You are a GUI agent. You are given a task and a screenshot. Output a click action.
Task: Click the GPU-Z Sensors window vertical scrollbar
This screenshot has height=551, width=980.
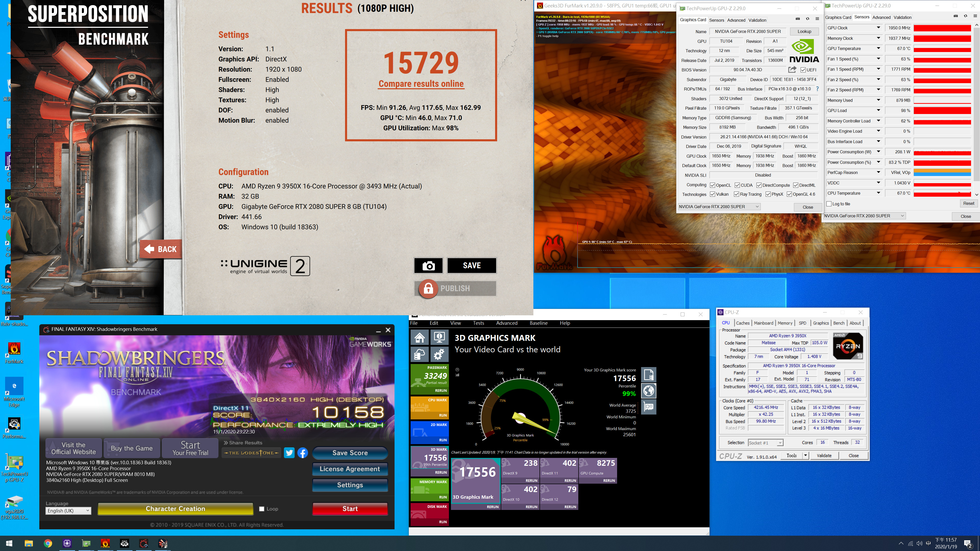point(977,109)
